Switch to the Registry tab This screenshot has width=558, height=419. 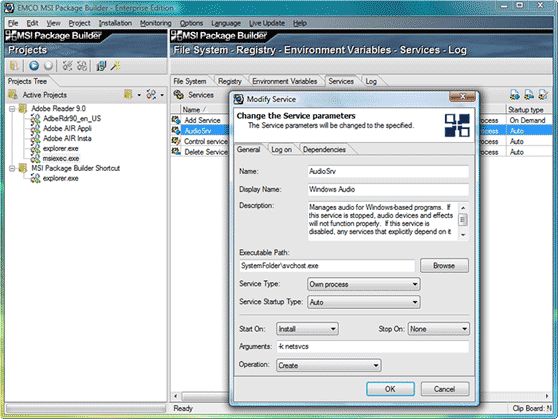[x=230, y=82]
